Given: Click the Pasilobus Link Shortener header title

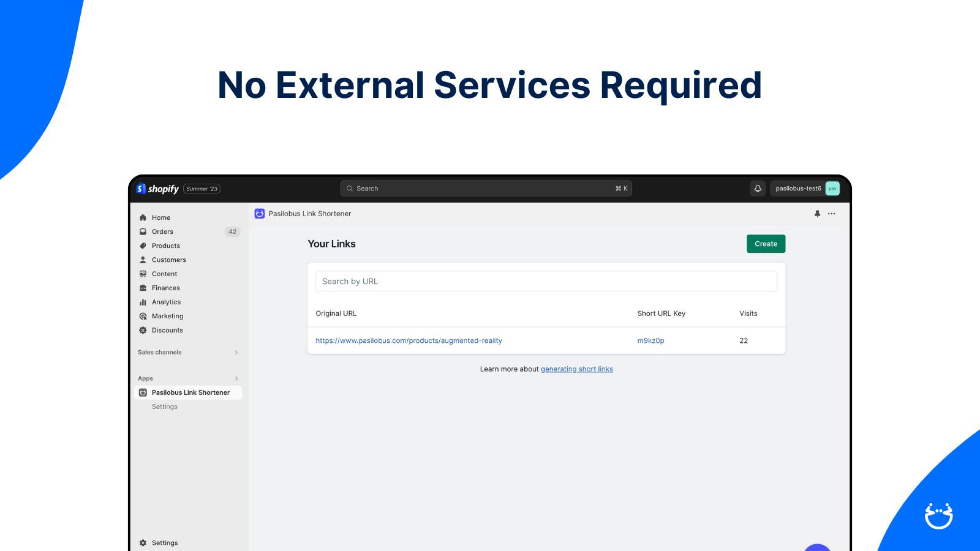Looking at the screenshot, I should click(x=310, y=214).
